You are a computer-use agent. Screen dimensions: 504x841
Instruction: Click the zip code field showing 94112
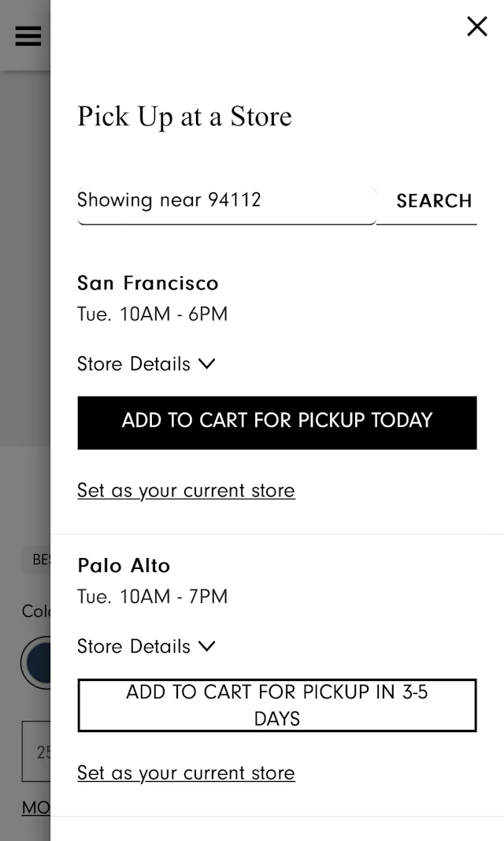(226, 200)
